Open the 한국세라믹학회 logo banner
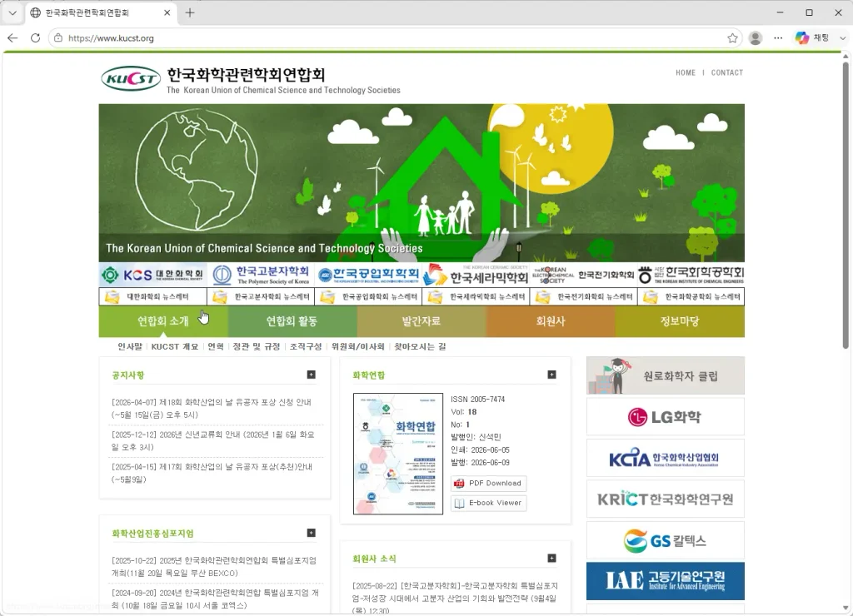853x616 pixels. coord(476,275)
